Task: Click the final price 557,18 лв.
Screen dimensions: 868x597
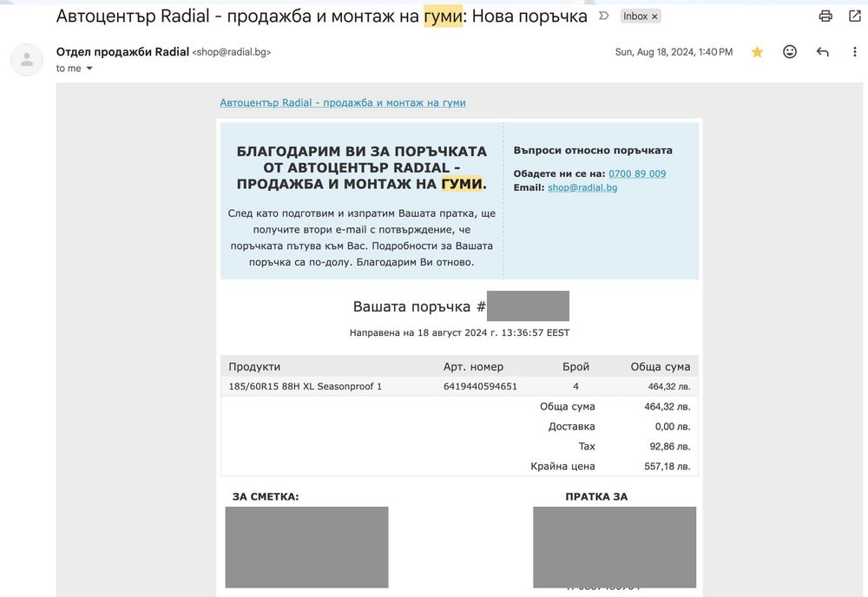Action: point(667,467)
